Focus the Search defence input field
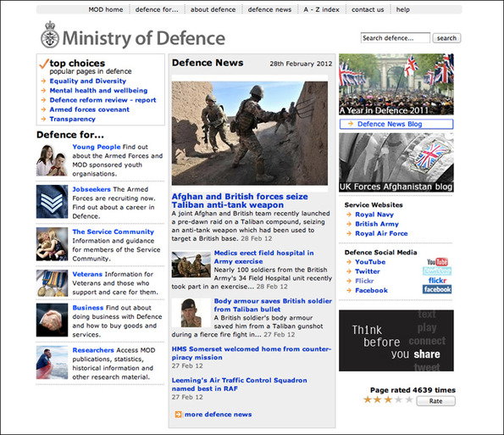 395,38
